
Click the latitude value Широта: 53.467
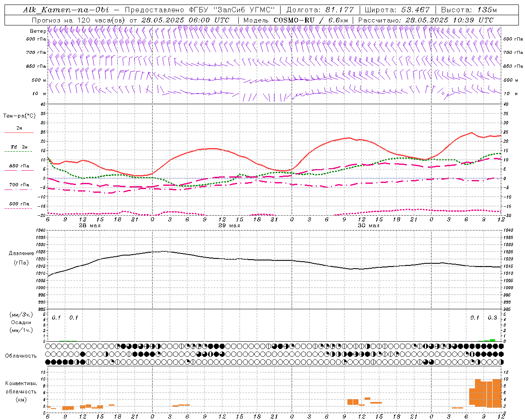coord(397,10)
